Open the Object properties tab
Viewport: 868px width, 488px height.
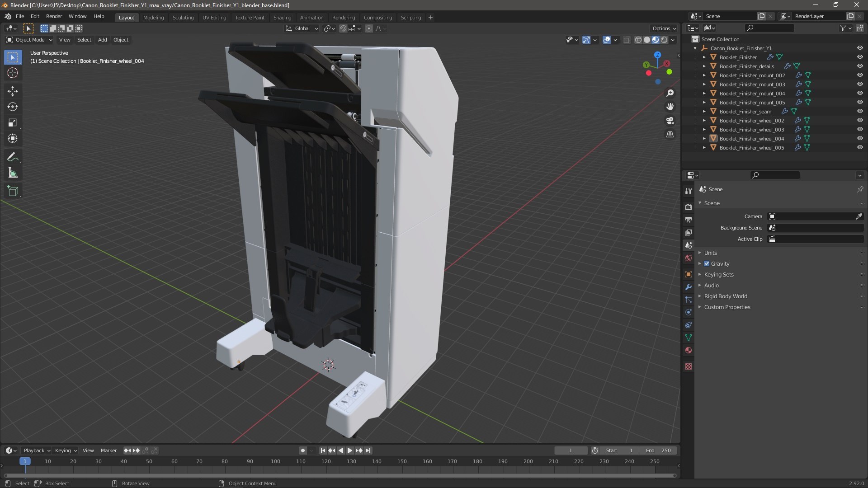click(x=689, y=274)
